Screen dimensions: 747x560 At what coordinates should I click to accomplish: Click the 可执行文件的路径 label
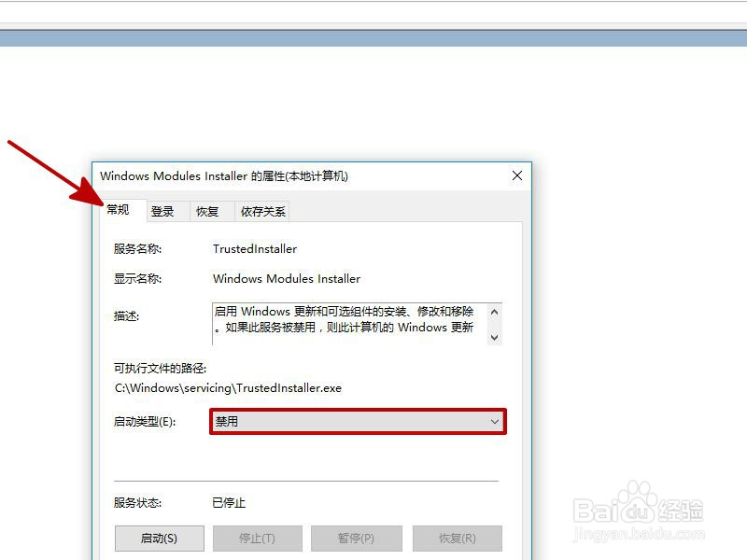point(160,368)
